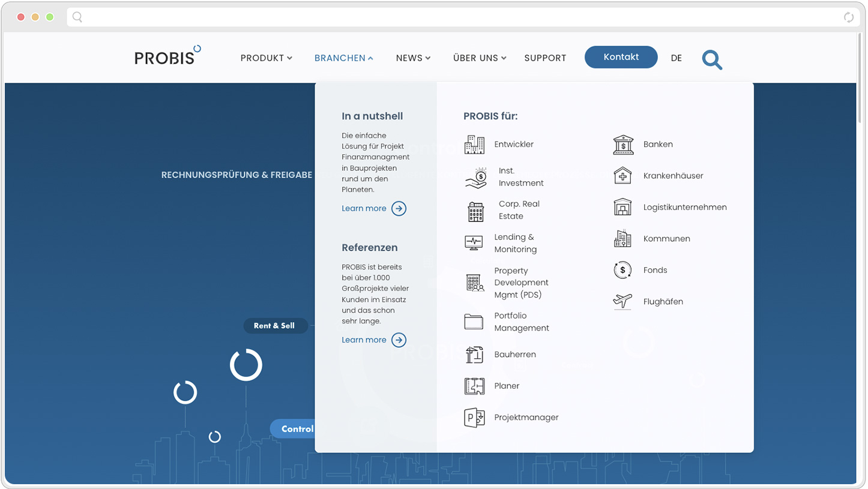Click the Fonds dollar circle icon
This screenshot has height=489, width=868.
(623, 270)
